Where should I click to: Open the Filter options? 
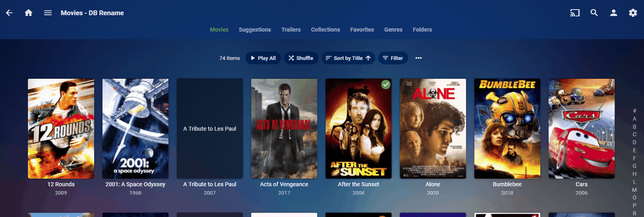tap(393, 58)
